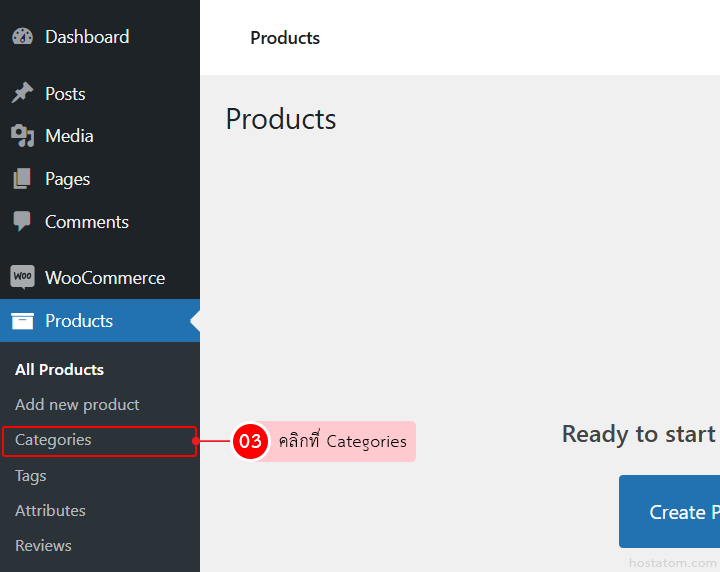Go to product Tags
This screenshot has height=572, width=720.
point(31,476)
